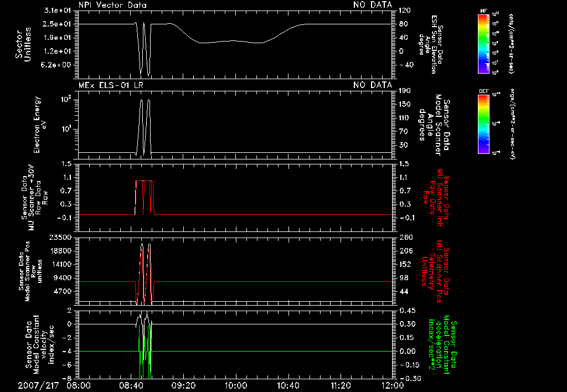Click the '0.45' acceleration axis value

tap(408, 311)
